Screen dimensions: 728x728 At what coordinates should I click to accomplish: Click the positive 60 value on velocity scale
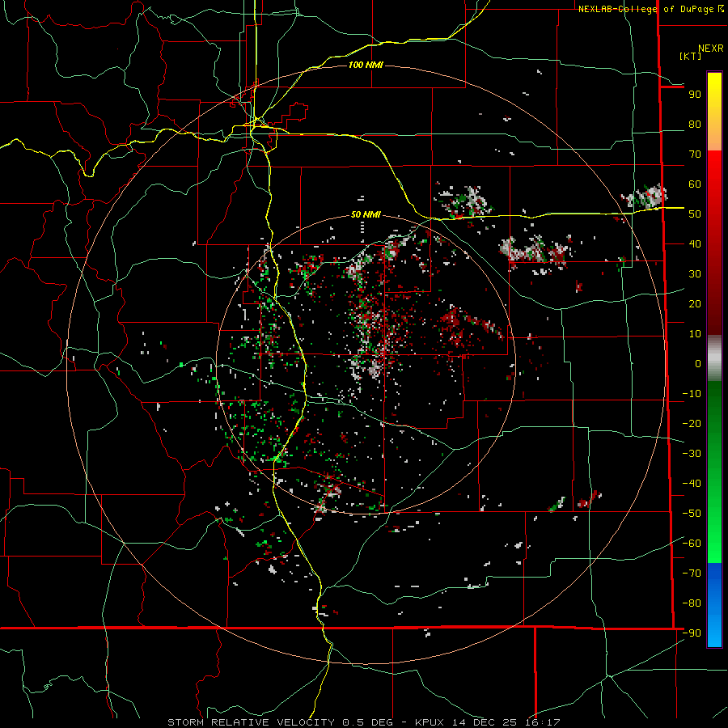tap(695, 184)
